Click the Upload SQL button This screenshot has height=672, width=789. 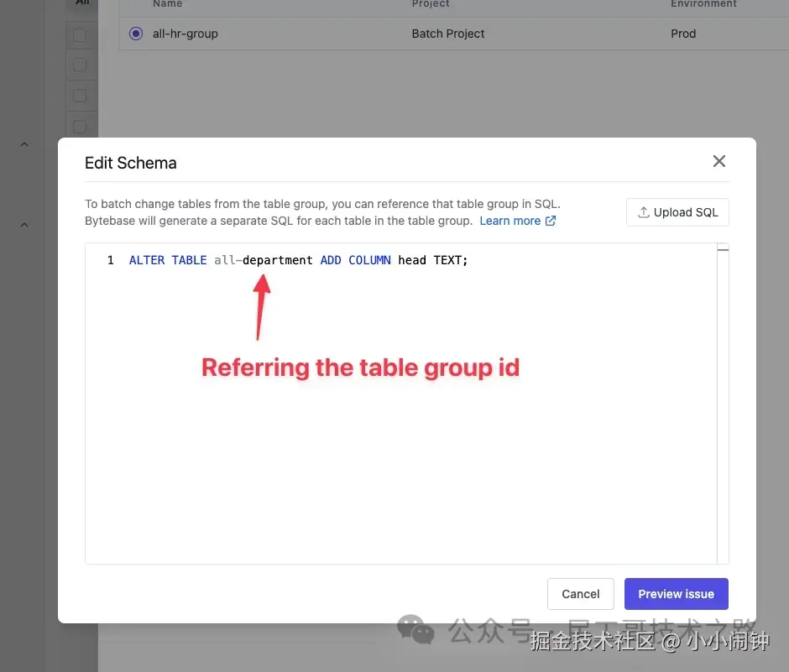click(x=677, y=212)
